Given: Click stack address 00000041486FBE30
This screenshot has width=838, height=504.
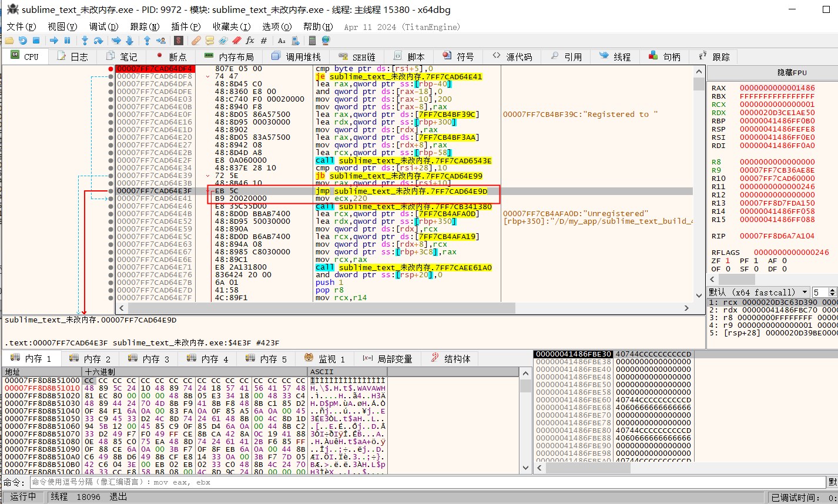Looking at the screenshot, I should pos(573,354).
